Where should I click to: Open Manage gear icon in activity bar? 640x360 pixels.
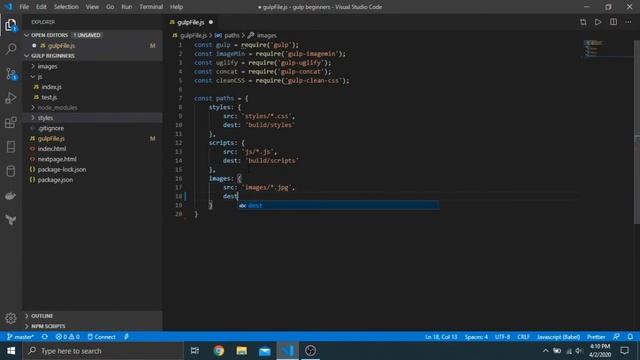tap(11, 318)
